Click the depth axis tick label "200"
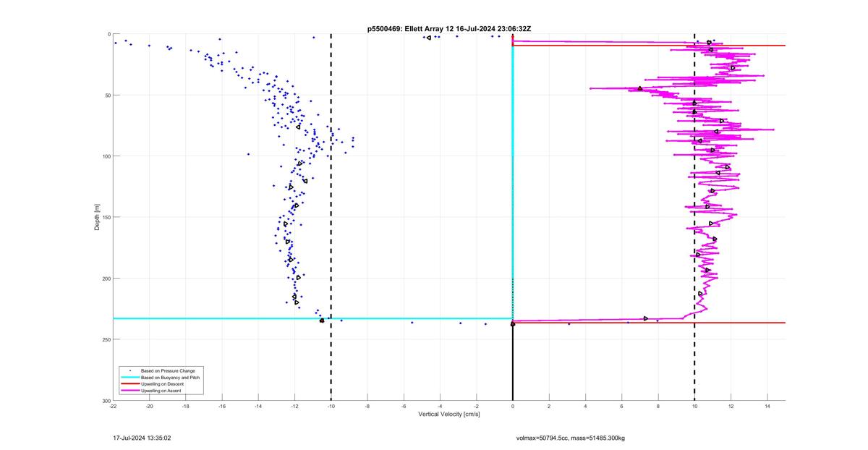This screenshot has width=868, height=450. [106, 279]
